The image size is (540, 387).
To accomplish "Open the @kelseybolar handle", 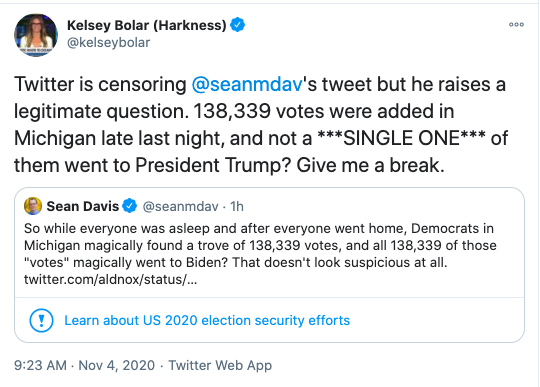I will pos(108,43).
